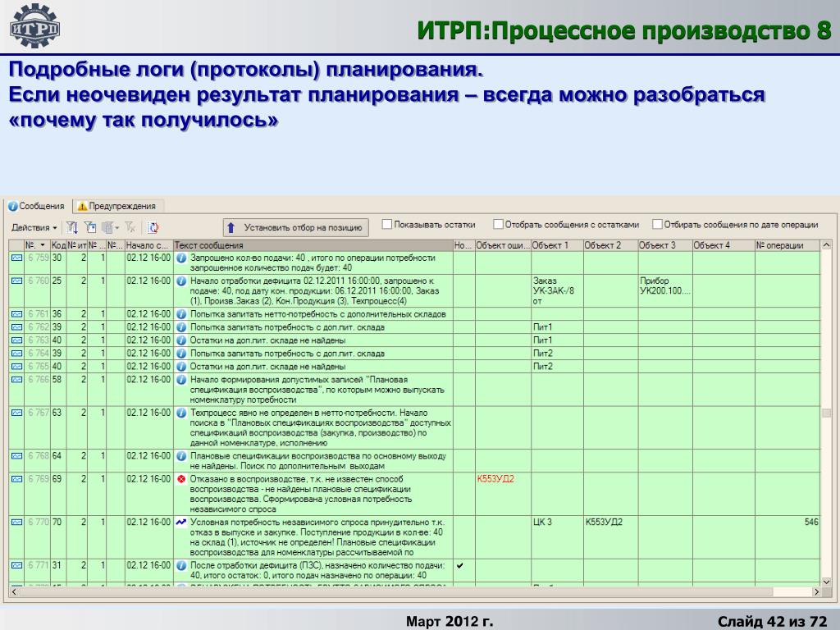Image resolution: width=840 pixels, height=630 pixels.
Task: Enable Показывать остатки checkbox
Action: (x=387, y=225)
